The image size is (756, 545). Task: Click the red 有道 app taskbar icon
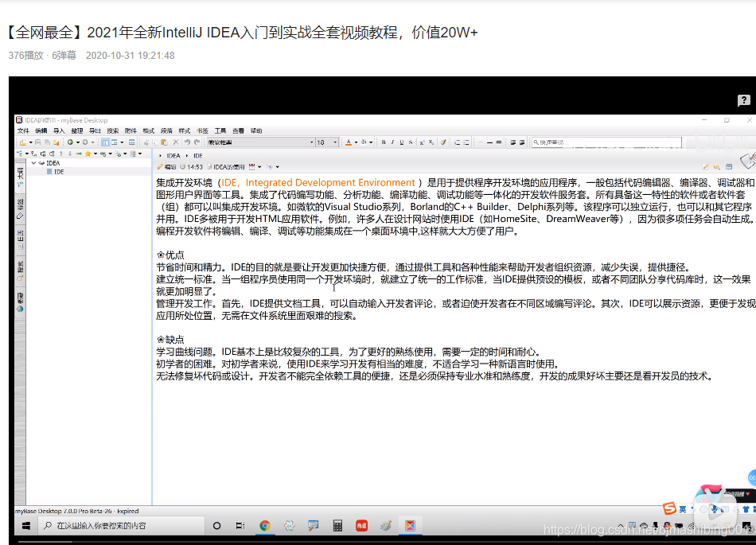coord(361,526)
